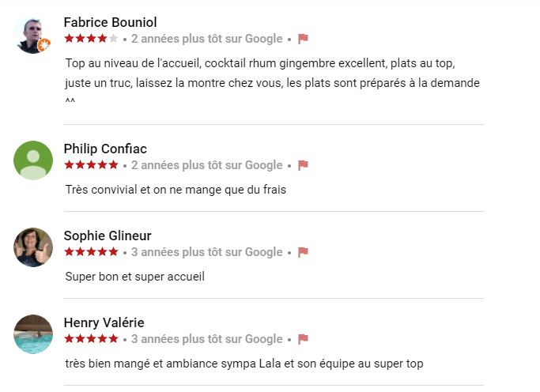This screenshot has height=392, width=540.
Task: Flag Sophie Glineur's review
Action: (x=303, y=252)
